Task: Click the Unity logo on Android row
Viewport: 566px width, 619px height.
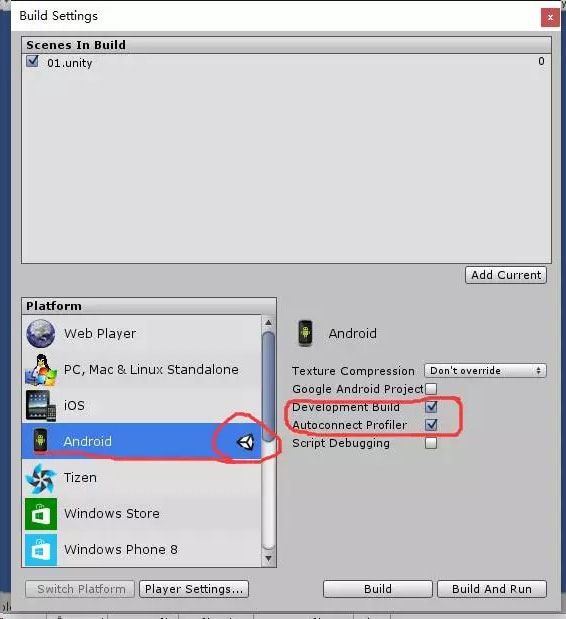Action: 246,442
